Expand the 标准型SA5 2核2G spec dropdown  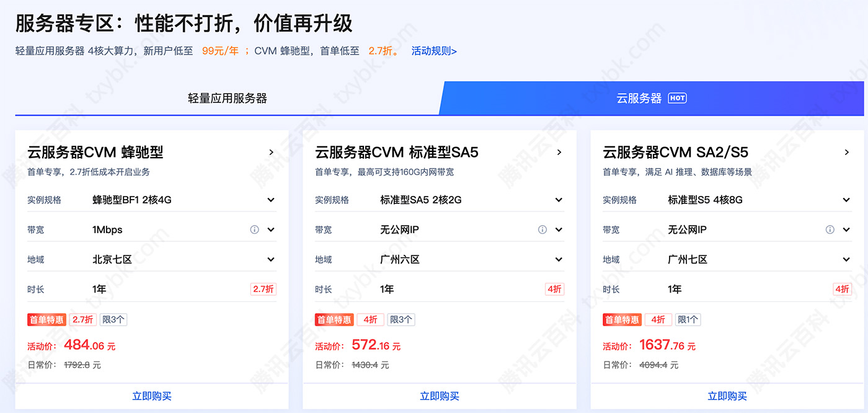point(559,200)
